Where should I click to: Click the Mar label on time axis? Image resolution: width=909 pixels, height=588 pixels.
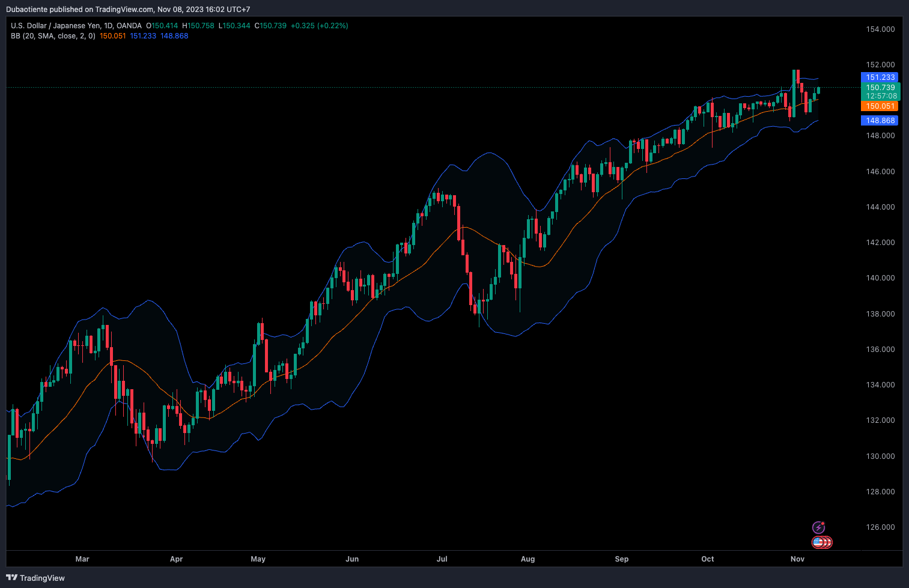point(82,559)
